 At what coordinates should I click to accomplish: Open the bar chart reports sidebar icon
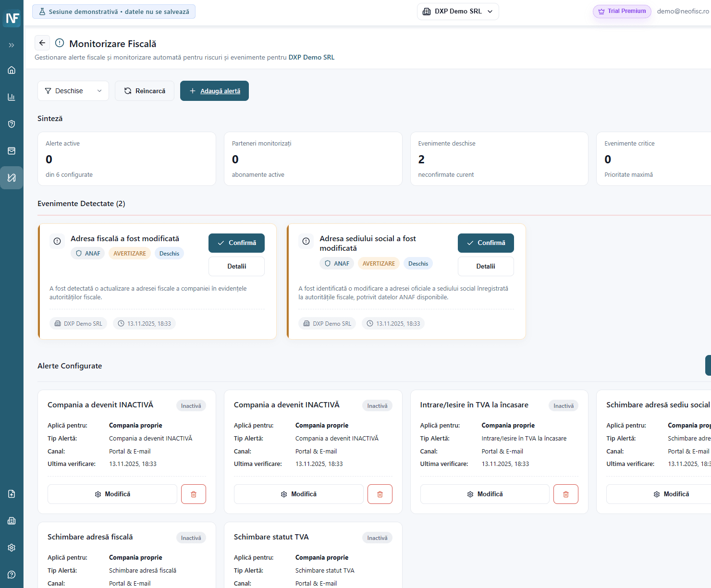pos(12,97)
